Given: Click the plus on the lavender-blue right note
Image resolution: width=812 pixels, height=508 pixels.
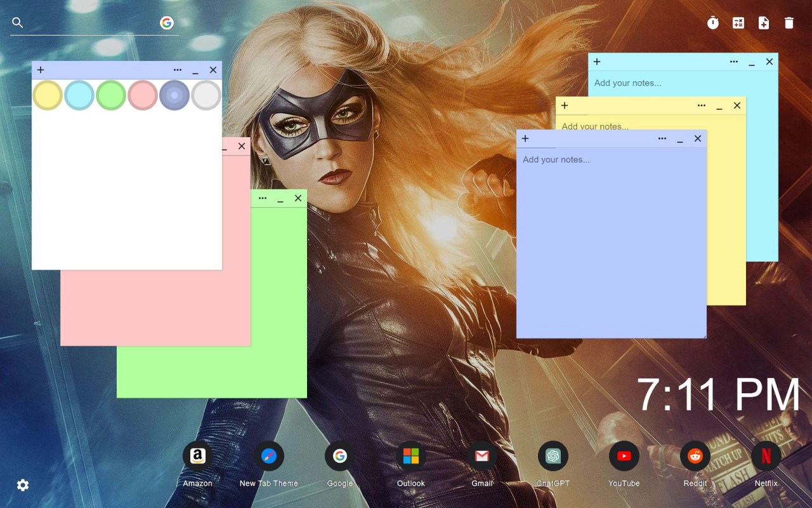Looking at the screenshot, I should click(525, 138).
